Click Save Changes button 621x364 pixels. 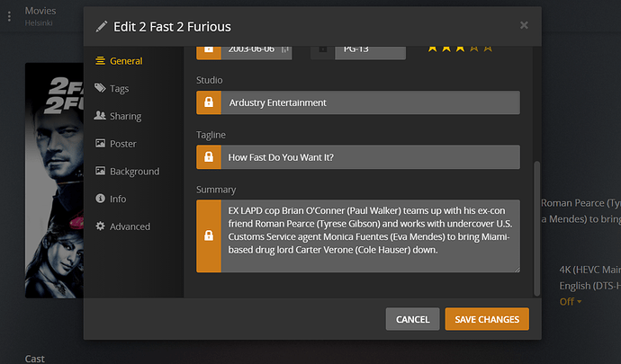[x=487, y=319]
